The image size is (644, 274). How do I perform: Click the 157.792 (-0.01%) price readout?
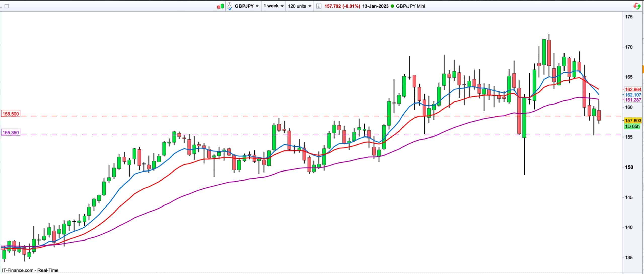(x=342, y=6)
